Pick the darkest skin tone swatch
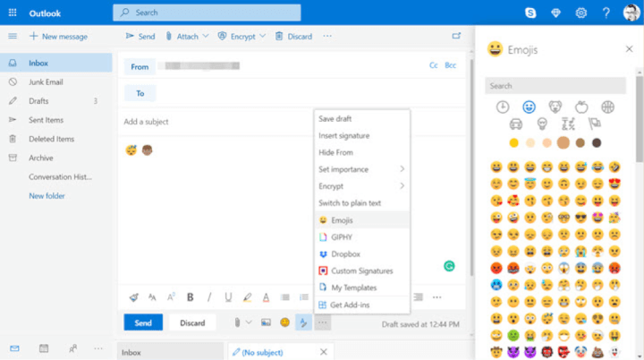Screen dimensions: 644x360 (597, 142)
